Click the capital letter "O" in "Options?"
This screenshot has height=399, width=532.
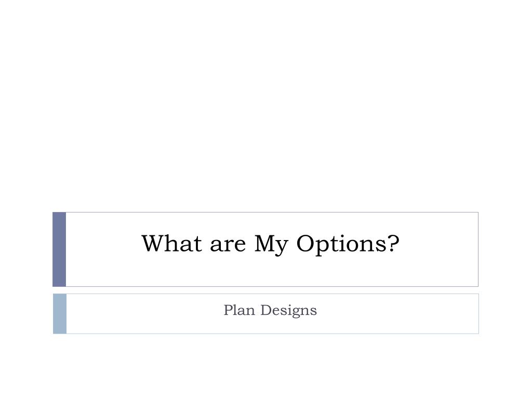click(307, 243)
